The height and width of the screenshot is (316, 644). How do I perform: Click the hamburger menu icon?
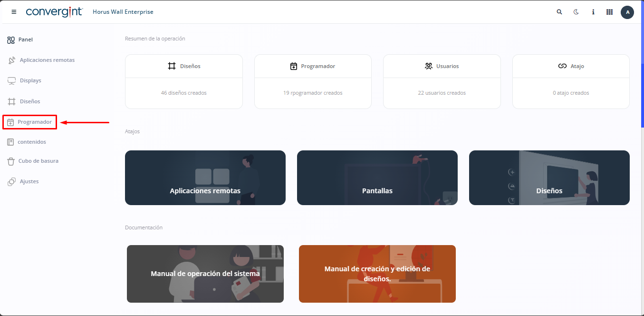pos(14,12)
